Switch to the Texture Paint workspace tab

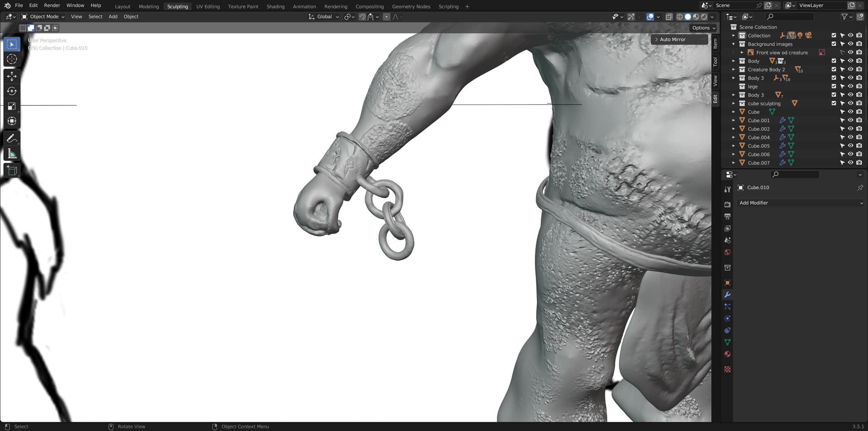(x=243, y=6)
